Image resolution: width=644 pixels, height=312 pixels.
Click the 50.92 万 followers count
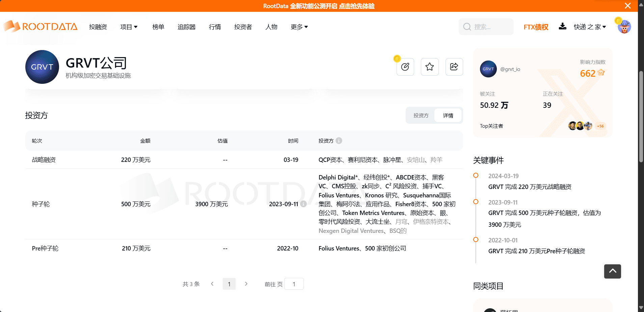click(x=494, y=105)
